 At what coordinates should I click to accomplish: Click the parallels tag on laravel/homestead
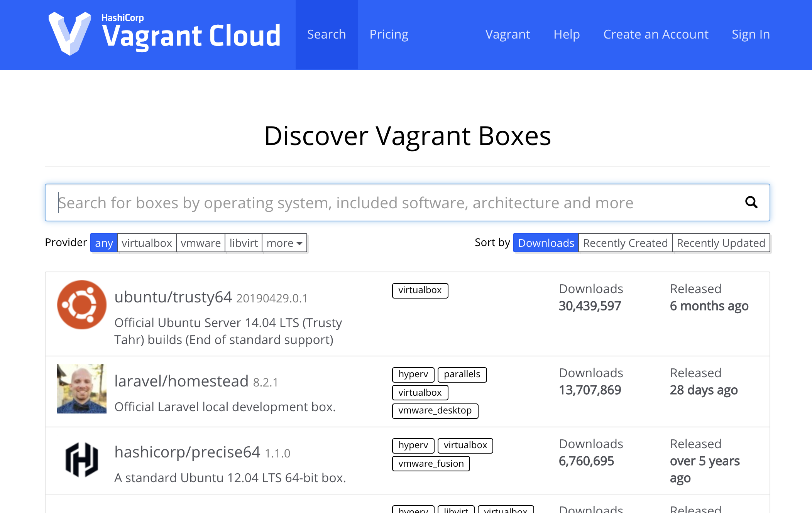coord(462,375)
